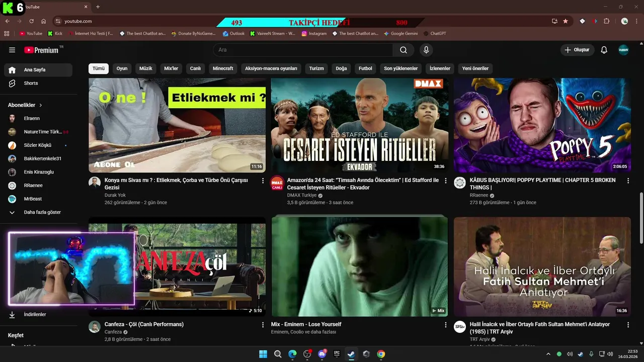The height and width of the screenshot is (362, 644).
Task: Open the account avatar menu
Action: [x=623, y=50]
